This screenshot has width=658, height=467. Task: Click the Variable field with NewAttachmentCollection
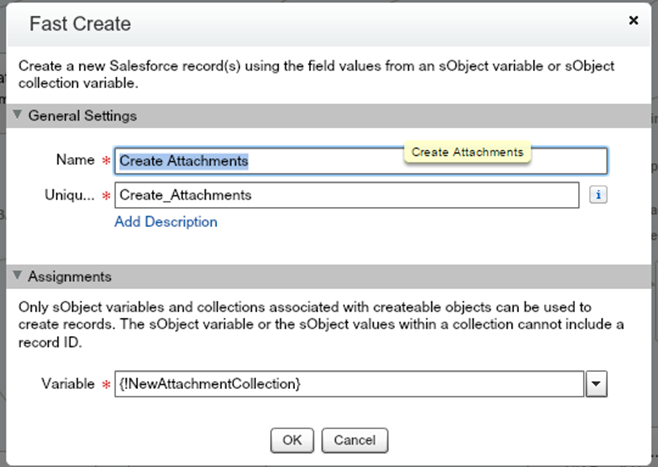coord(348,383)
